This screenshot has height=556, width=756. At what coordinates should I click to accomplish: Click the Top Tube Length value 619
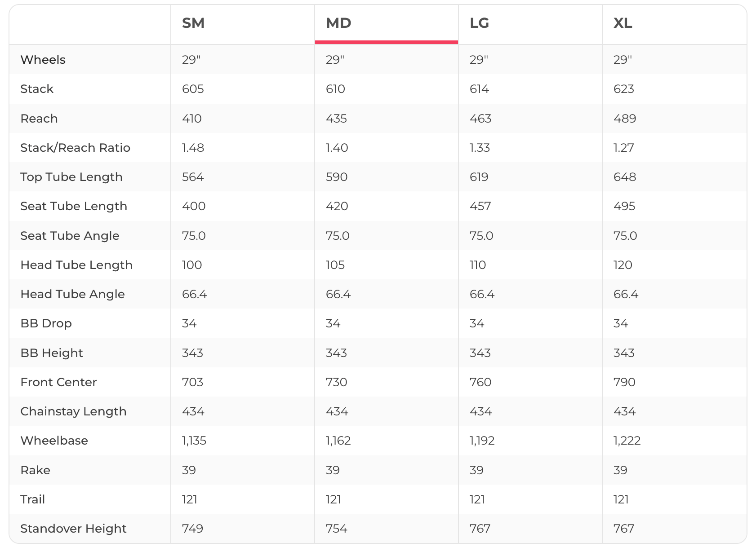(479, 177)
